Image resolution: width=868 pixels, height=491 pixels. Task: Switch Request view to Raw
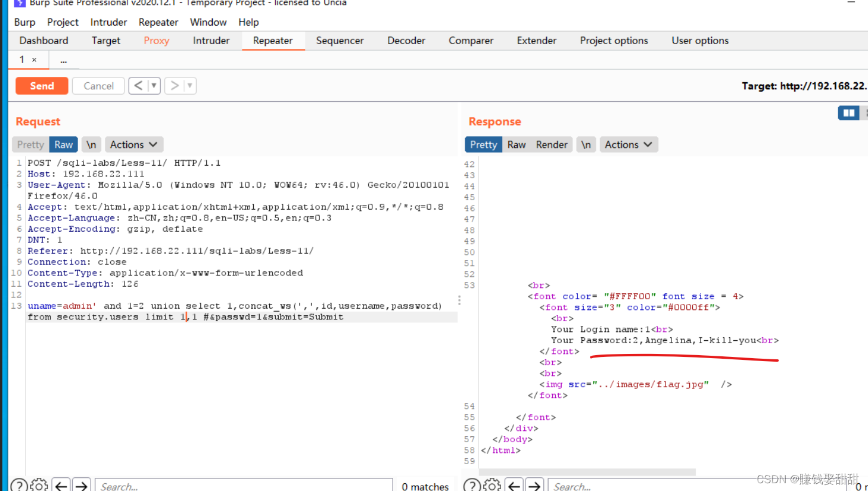coord(63,145)
